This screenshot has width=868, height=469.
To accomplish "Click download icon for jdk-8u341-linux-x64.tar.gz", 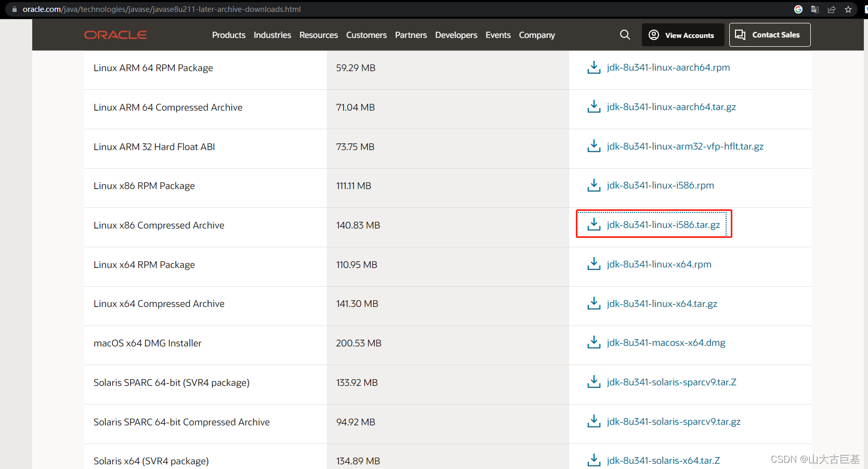I will pos(594,303).
